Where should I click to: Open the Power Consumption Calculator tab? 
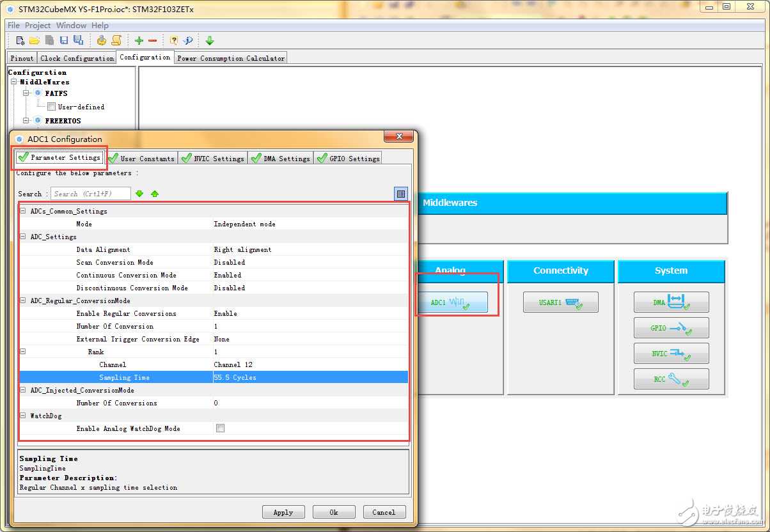(231, 58)
